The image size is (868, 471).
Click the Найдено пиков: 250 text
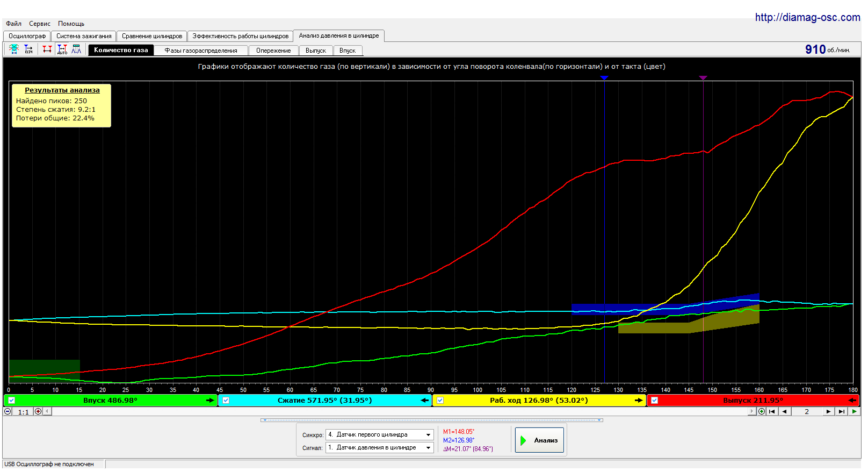52,101
